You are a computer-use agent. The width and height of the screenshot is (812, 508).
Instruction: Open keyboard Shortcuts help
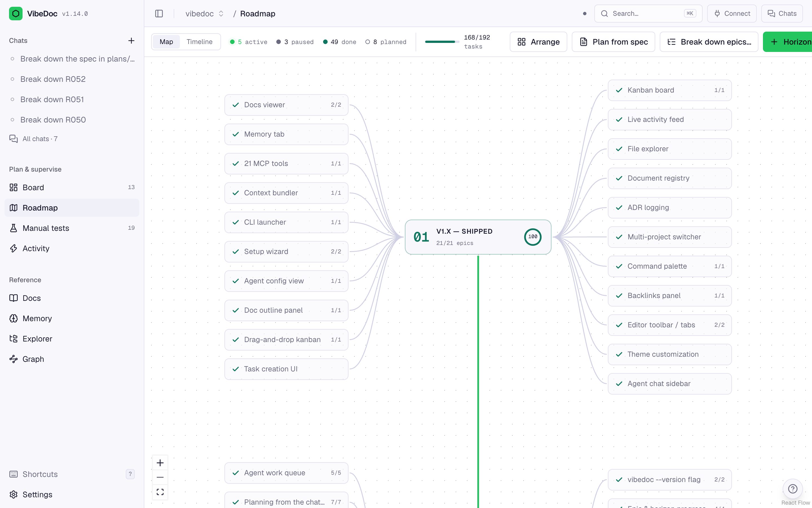72,474
